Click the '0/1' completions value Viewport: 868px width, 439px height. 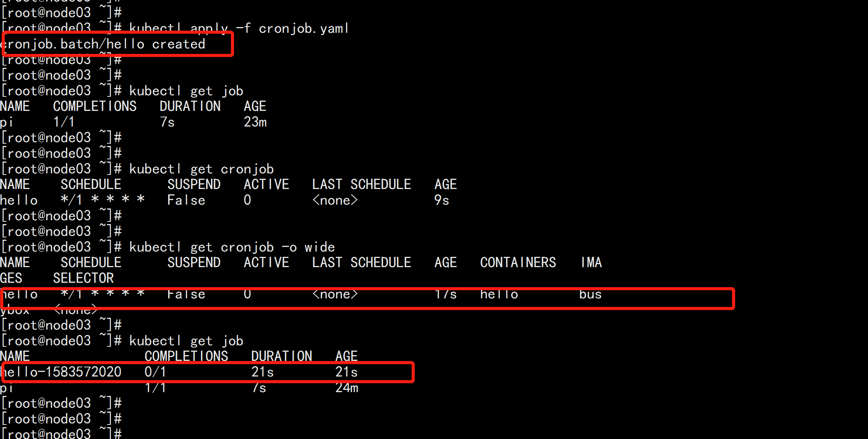(x=156, y=372)
